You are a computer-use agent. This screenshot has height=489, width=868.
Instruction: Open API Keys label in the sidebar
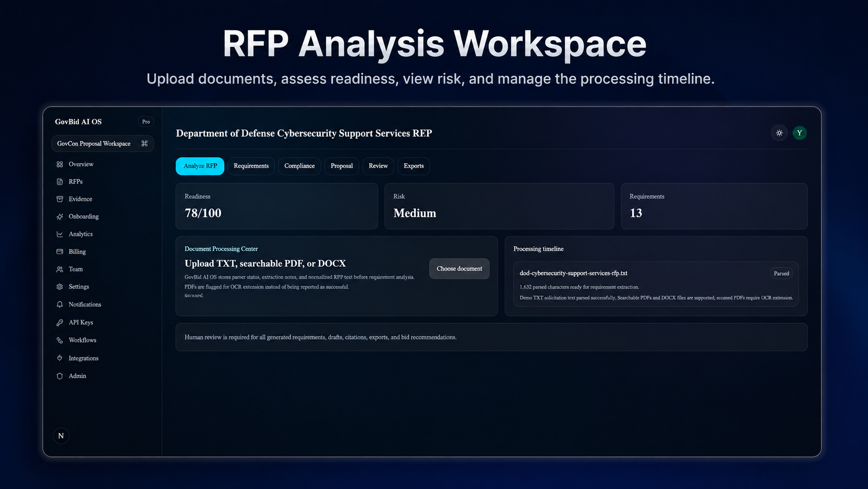pos(81,323)
